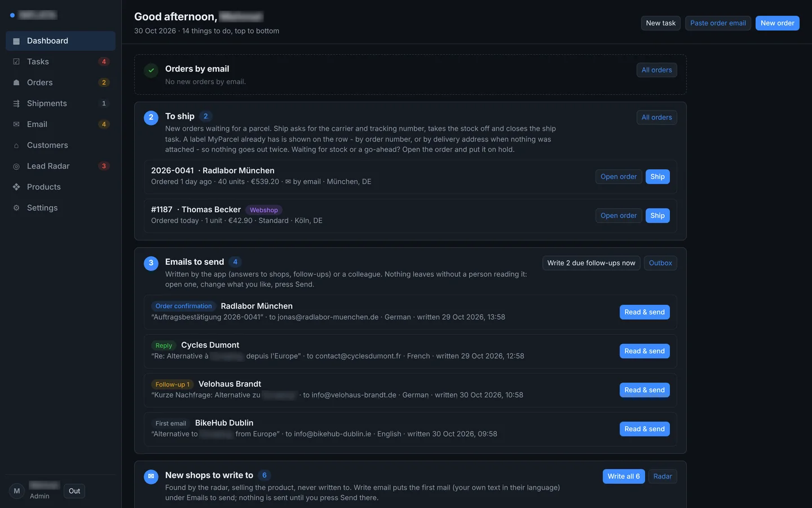This screenshot has height=508, width=812.
Task: Click the Out logout button
Action: pyautogui.click(x=74, y=491)
